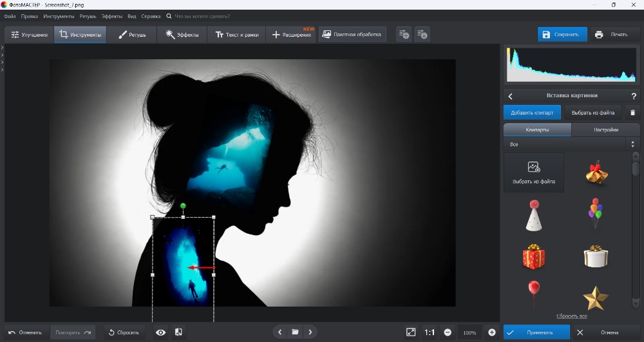Open the Ретушь toolbar tab
The image size is (644, 342).
(133, 35)
